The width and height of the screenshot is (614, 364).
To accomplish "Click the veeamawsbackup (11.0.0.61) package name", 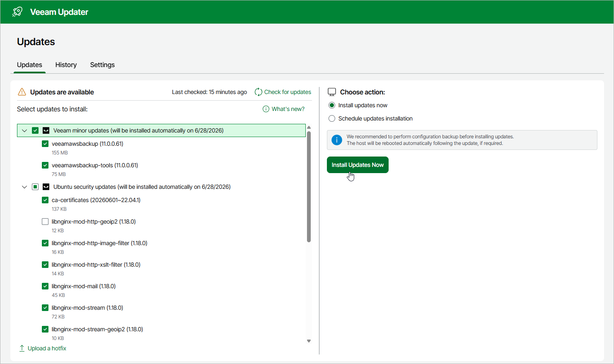I will coord(87,144).
